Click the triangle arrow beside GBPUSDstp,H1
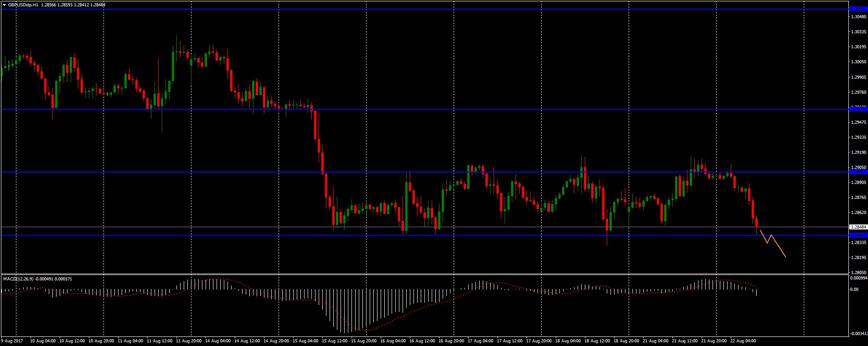The height and width of the screenshot is (346, 868). pyautogui.click(x=4, y=5)
